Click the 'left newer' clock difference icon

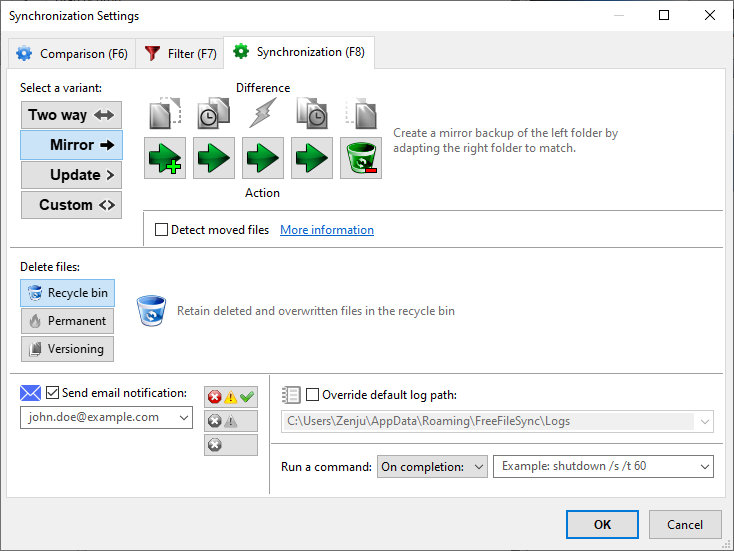tap(214, 113)
